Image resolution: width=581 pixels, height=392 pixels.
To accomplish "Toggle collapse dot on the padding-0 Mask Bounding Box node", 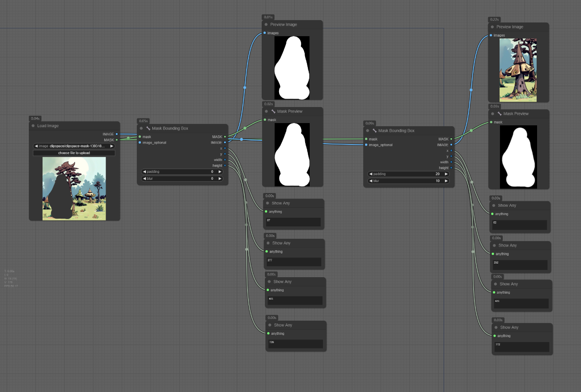I will click(x=141, y=129).
